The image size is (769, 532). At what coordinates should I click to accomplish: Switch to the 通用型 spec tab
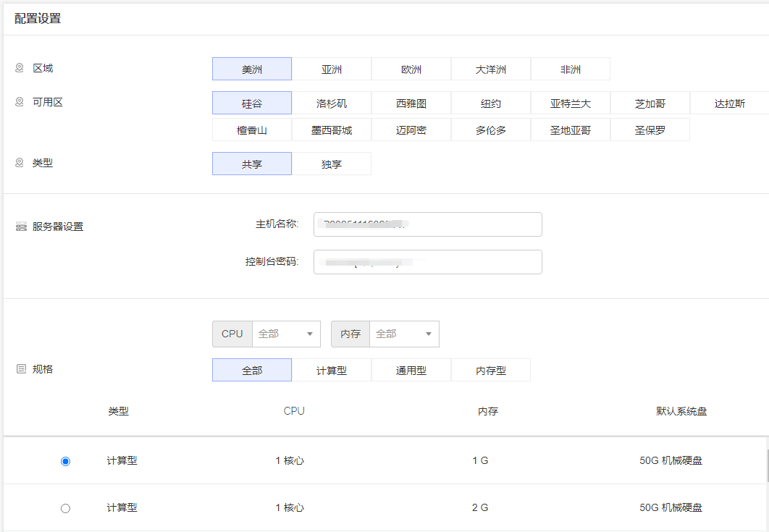coord(411,370)
